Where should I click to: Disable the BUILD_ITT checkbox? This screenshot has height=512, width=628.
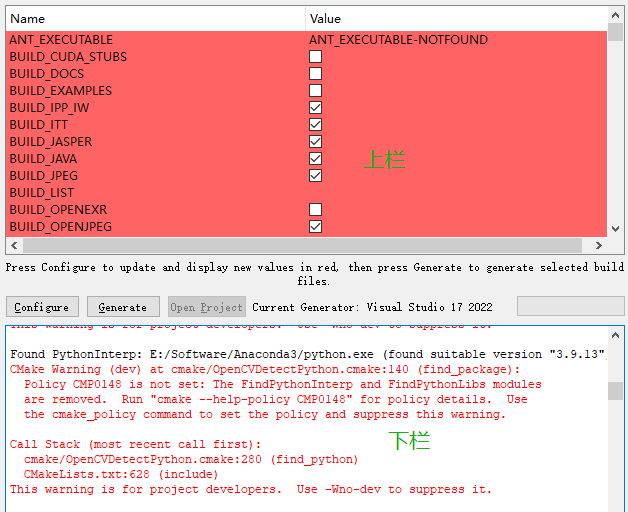pos(315,125)
